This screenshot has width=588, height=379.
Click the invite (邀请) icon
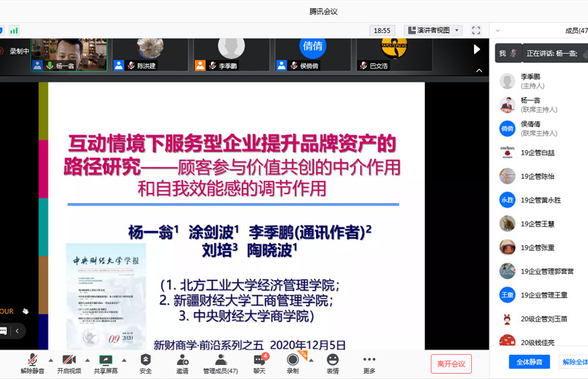pos(182,361)
